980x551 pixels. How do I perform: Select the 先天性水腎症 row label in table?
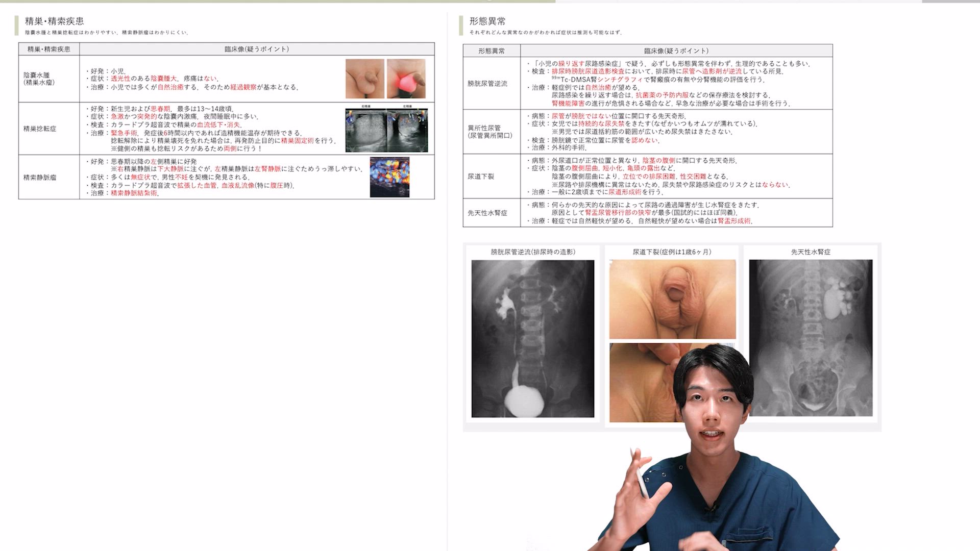pos(487,213)
